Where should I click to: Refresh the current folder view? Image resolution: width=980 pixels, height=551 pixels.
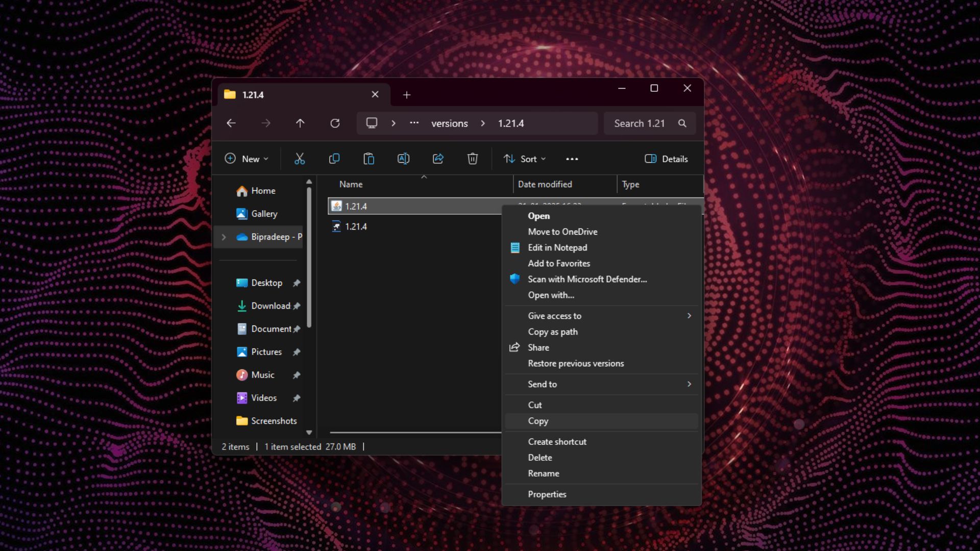tap(335, 123)
